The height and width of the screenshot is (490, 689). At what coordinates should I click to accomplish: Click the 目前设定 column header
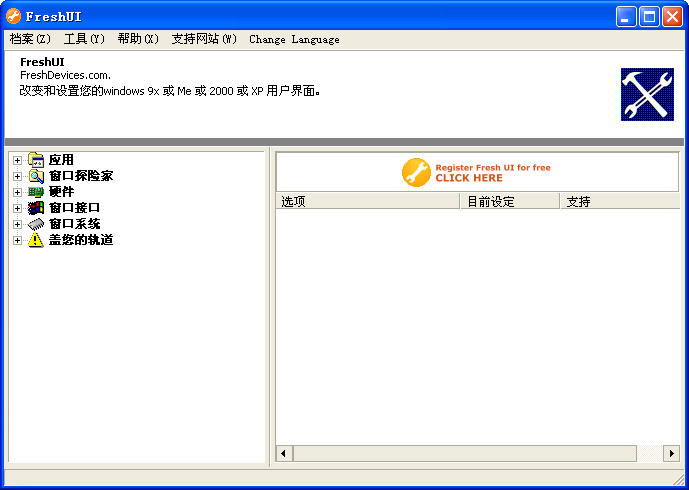[509, 201]
